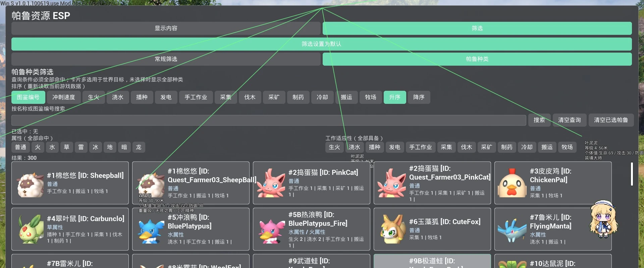
Task: Sort by 伐木 in the sort row
Action: pyautogui.click(x=250, y=97)
